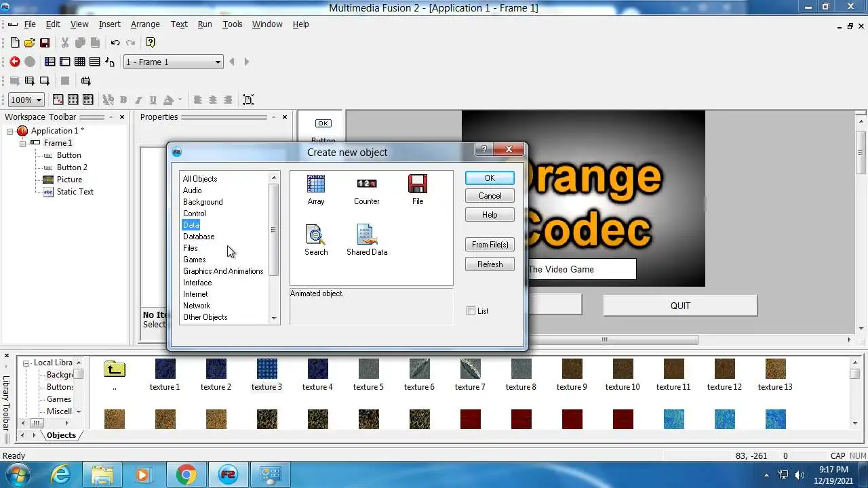Image resolution: width=868 pixels, height=488 pixels.
Task: Open the Event List Editor icon
Action: 95,62
